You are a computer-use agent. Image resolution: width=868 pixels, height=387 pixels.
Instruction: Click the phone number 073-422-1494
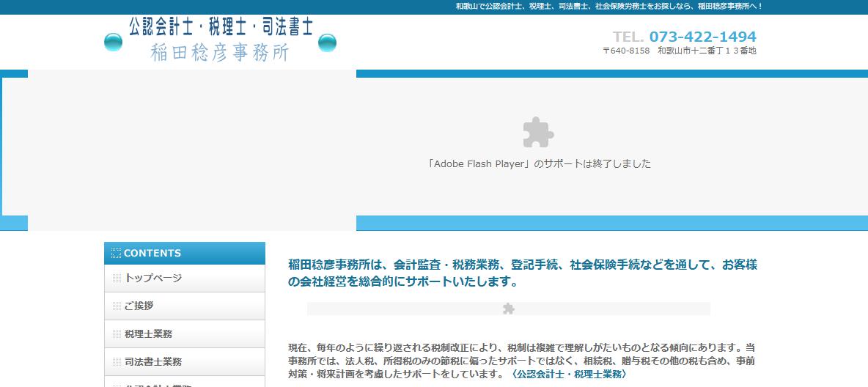702,37
